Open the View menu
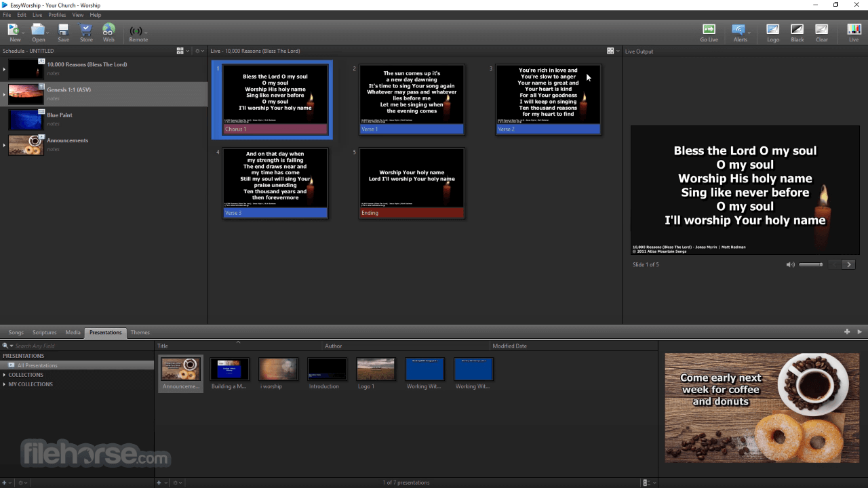868x488 pixels. click(x=78, y=15)
